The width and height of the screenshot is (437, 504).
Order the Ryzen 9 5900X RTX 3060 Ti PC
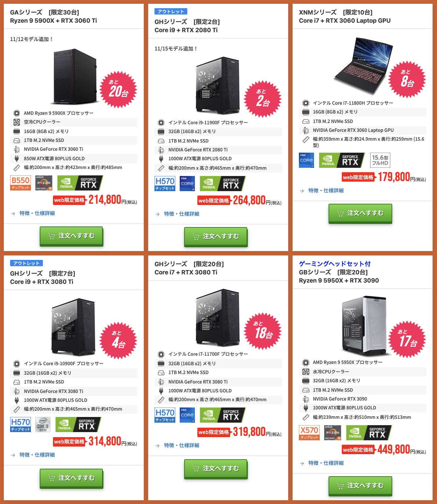click(x=72, y=236)
